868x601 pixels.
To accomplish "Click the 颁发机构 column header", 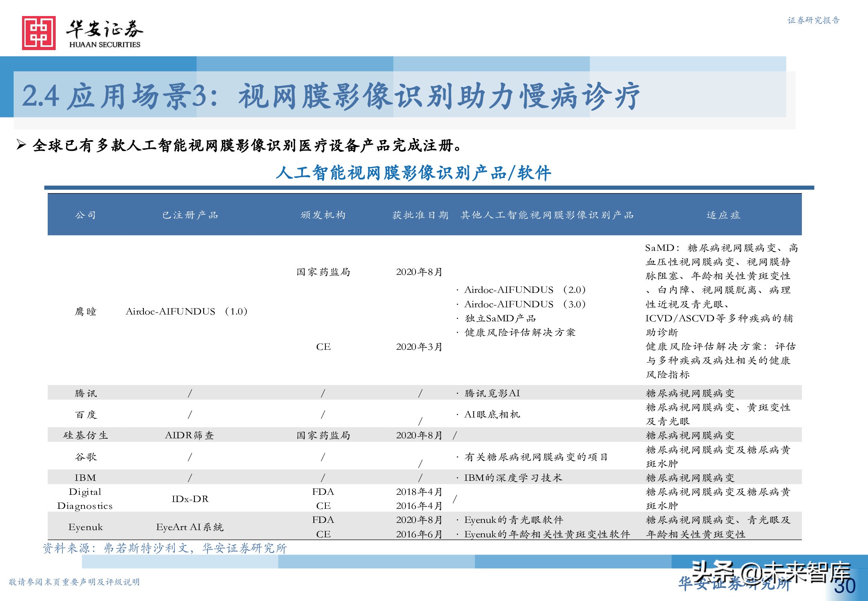I will click(x=323, y=215).
